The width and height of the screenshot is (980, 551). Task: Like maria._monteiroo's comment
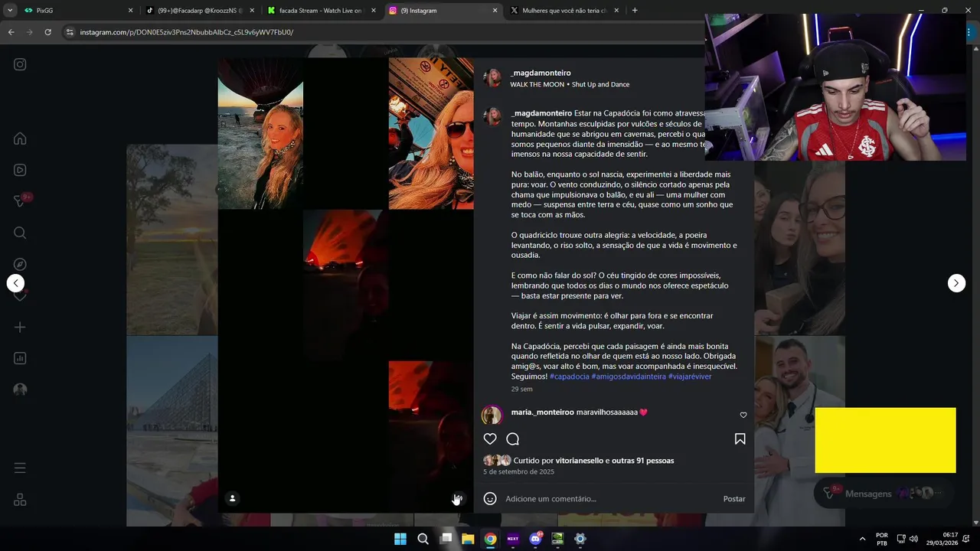click(743, 415)
